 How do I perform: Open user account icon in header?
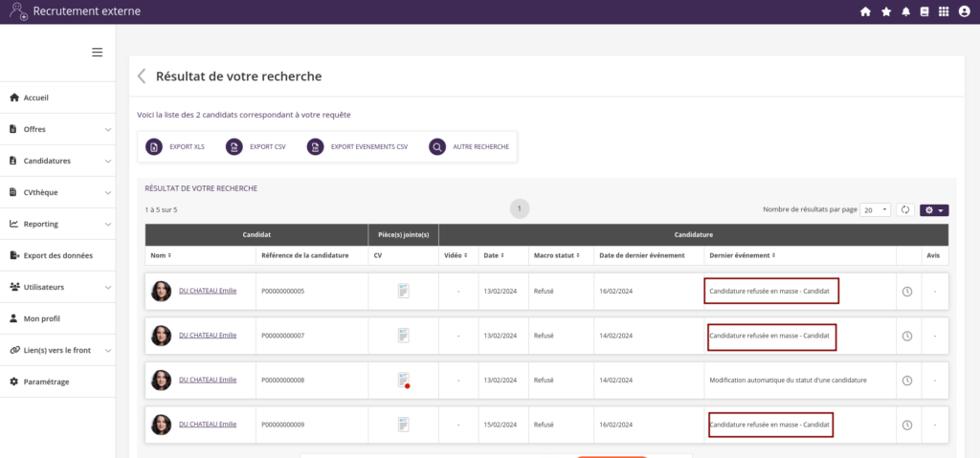[964, 11]
